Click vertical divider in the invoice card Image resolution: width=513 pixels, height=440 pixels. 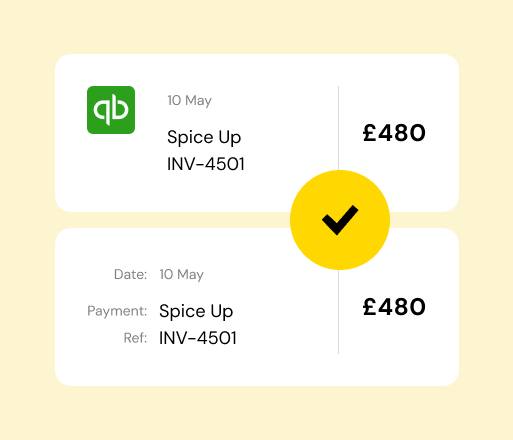tap(339, 128)
